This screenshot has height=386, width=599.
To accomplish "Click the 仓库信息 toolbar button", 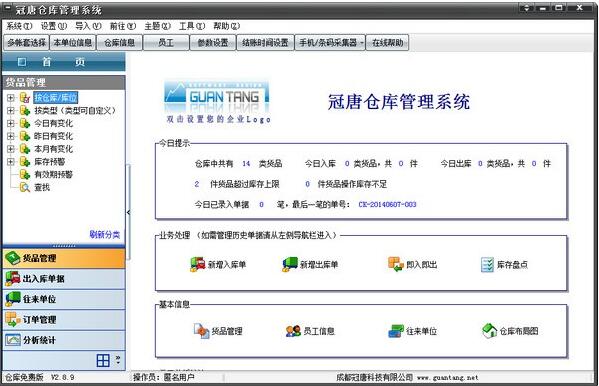I will coord(119,42).
